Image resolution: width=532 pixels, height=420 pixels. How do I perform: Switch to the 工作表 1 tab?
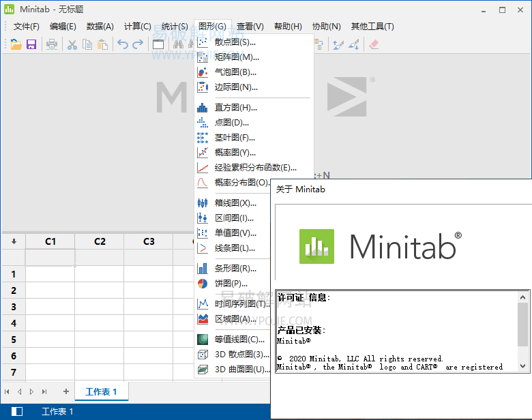[x=101, y=391]
